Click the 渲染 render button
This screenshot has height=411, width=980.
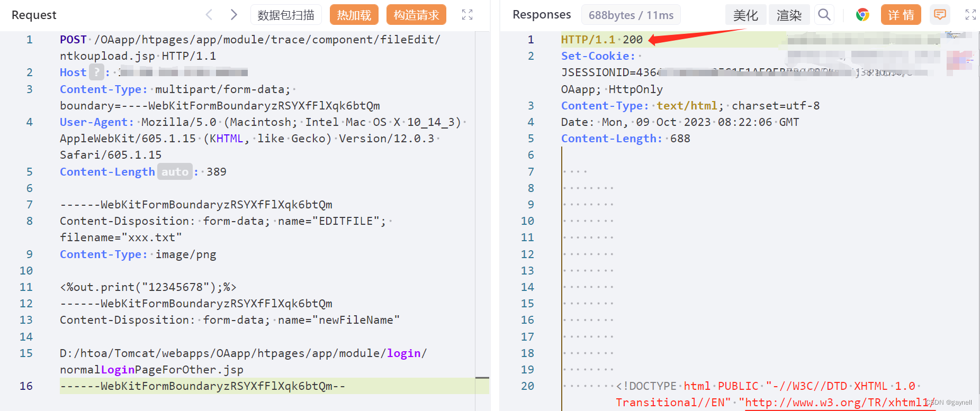coord(789,15)
